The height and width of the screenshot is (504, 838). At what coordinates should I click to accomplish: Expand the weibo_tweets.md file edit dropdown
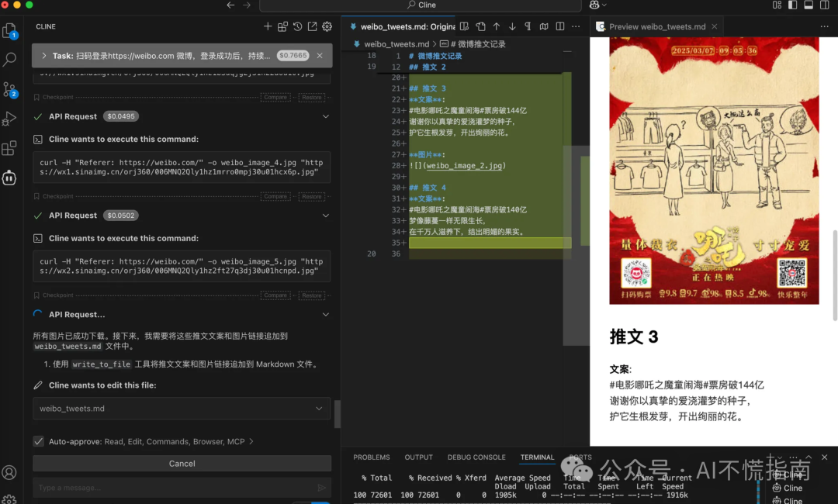[319, 409]
